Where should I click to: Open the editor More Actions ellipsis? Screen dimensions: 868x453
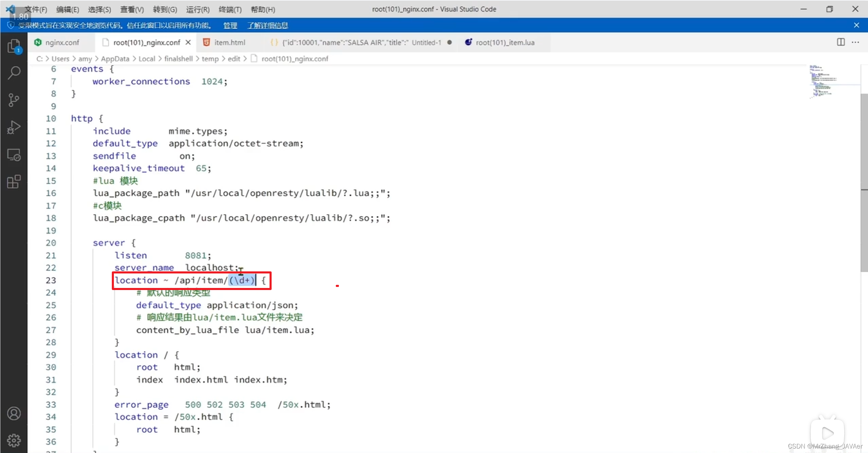pyautogui.click(x=856, y=42)
